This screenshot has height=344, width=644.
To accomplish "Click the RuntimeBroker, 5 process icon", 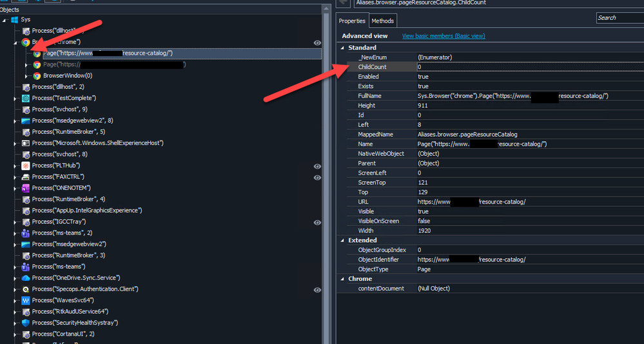I will (x=26, y=132).
